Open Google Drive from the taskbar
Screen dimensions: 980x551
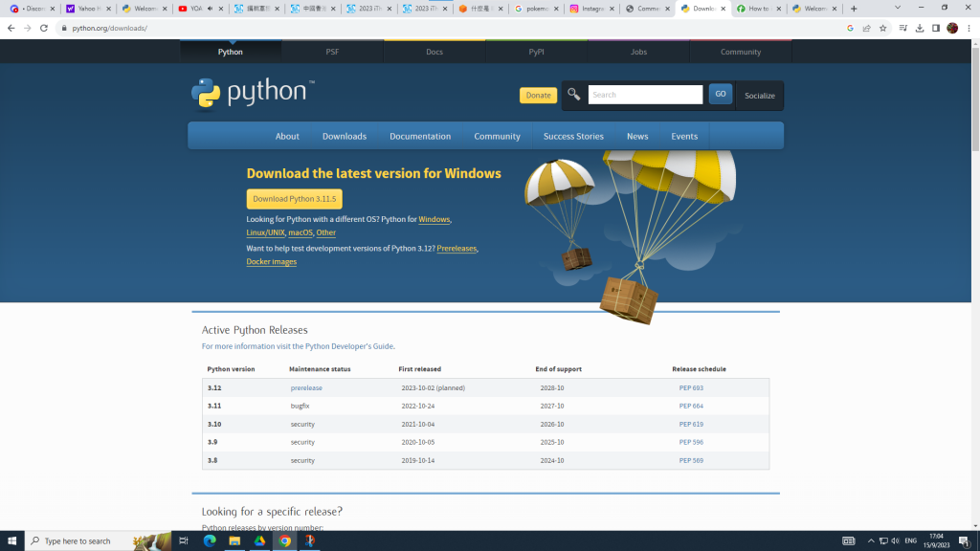coord(259,541)
